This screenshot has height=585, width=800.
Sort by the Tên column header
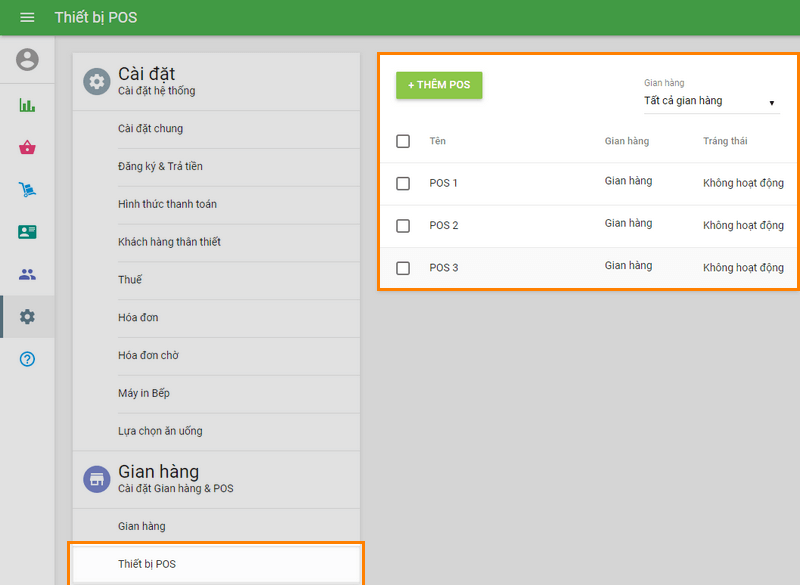pyautogui.click(x=438, y=141)
